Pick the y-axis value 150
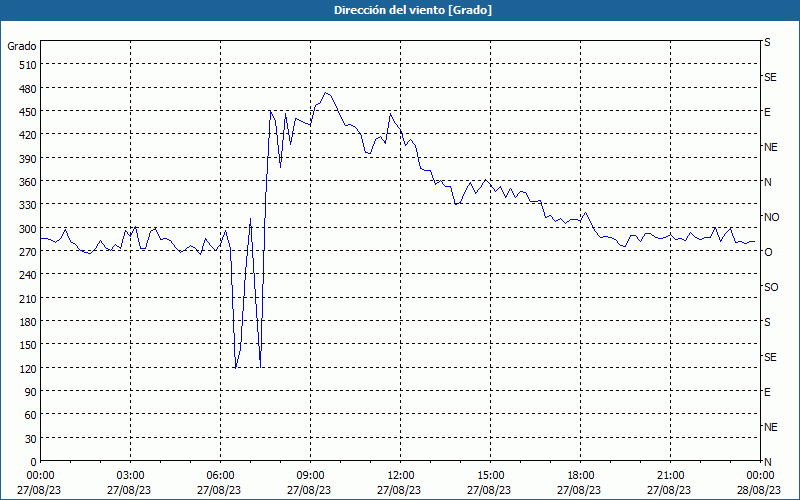Screen dimensions: 800x500 click(x=29, y=345)
